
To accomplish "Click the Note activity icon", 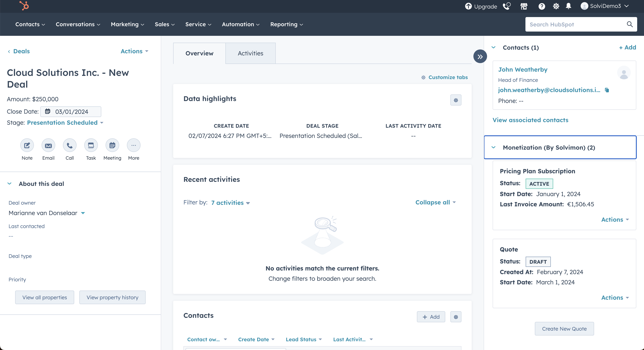I will click(x=27, y=145).
